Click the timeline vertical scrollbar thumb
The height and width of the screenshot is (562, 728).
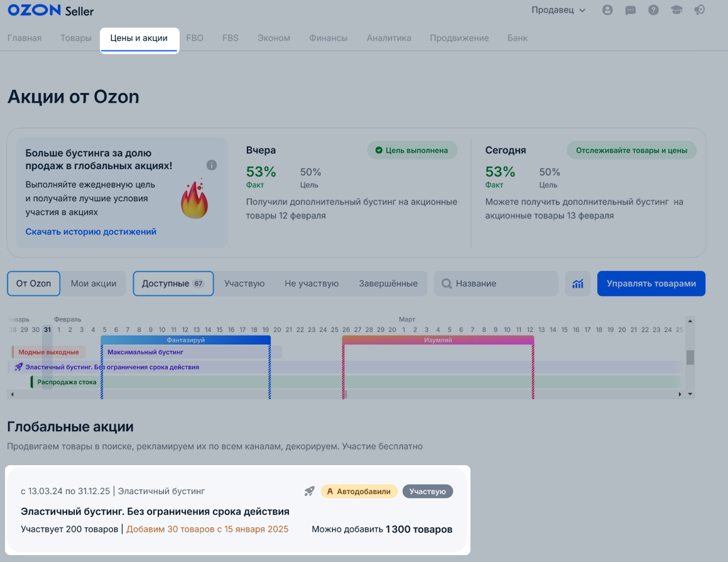point(690,357)
